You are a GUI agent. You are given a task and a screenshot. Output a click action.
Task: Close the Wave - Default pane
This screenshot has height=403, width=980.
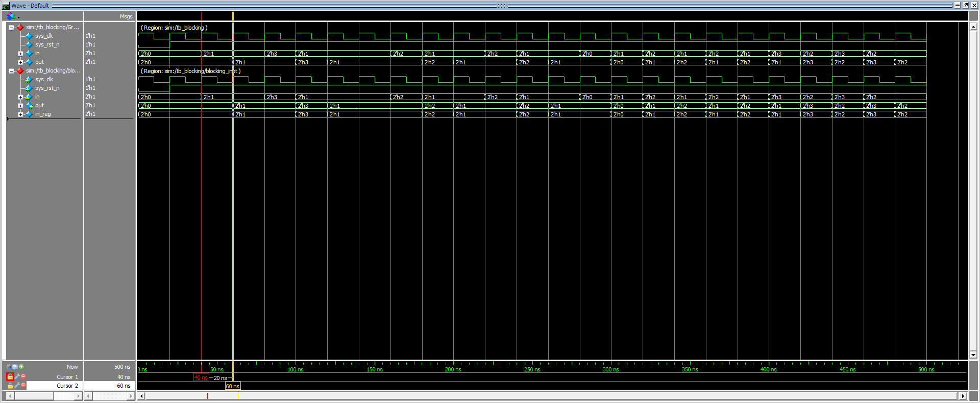(x=974, y=5)
